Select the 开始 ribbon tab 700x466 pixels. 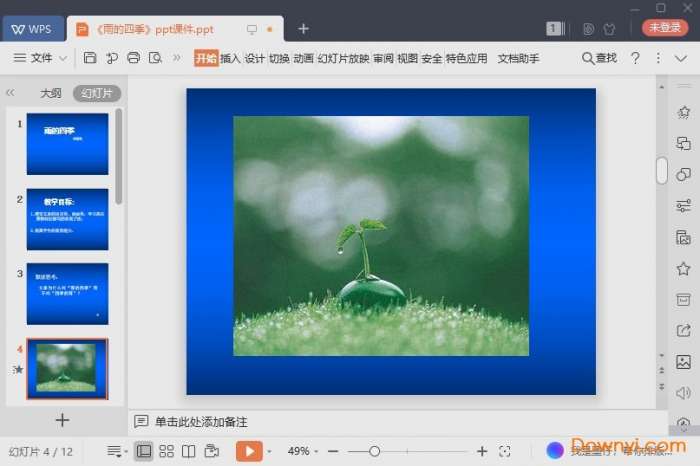tap(206, 58)
